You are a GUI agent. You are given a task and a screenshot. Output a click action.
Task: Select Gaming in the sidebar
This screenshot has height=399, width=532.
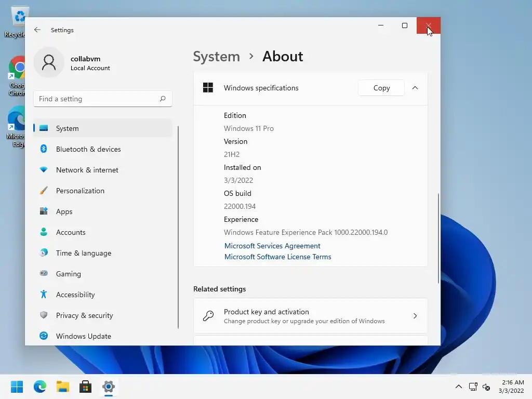pyautogui.click(x=103, y=274)
